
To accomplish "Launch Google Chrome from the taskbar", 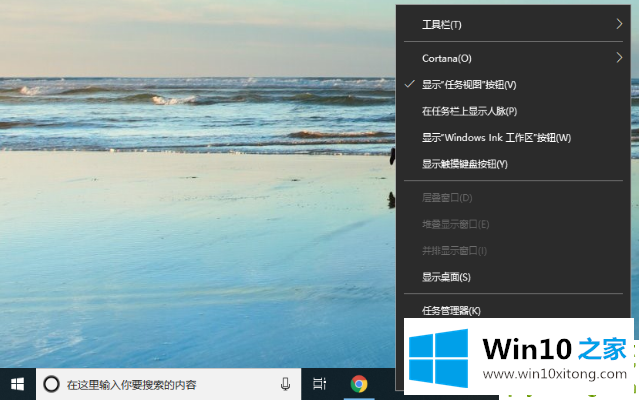I will coord(358,384).
